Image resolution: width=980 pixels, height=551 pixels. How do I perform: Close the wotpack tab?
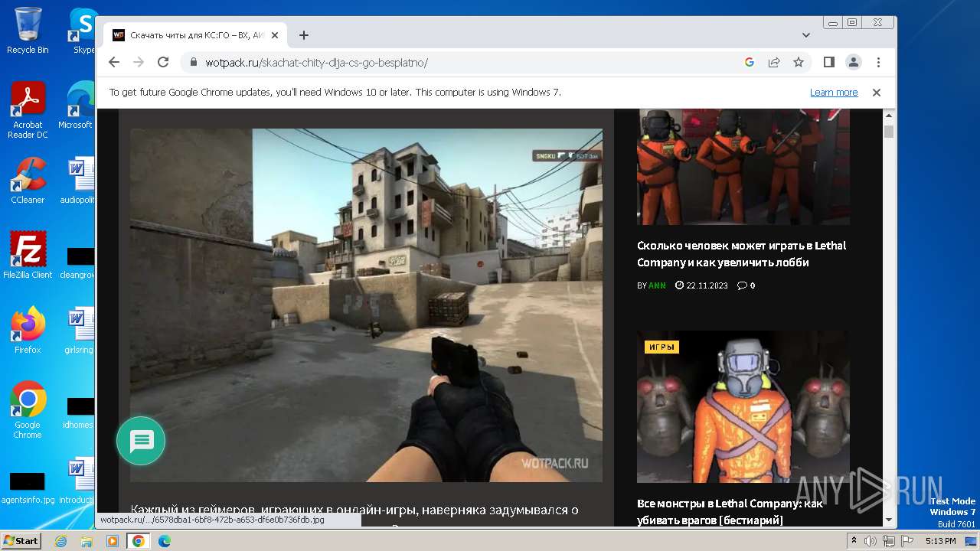pyautogui.click(x=275, y=35)
